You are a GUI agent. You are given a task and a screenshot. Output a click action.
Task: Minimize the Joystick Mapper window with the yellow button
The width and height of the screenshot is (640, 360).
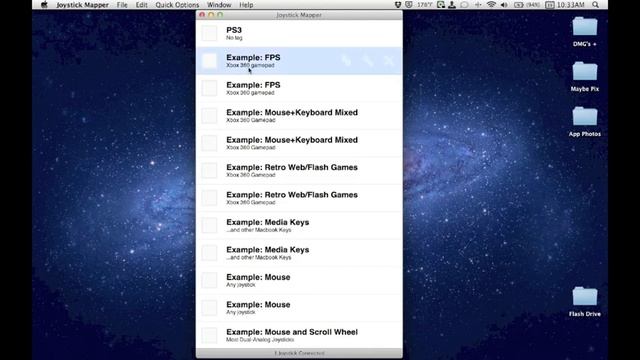point(211,15)
